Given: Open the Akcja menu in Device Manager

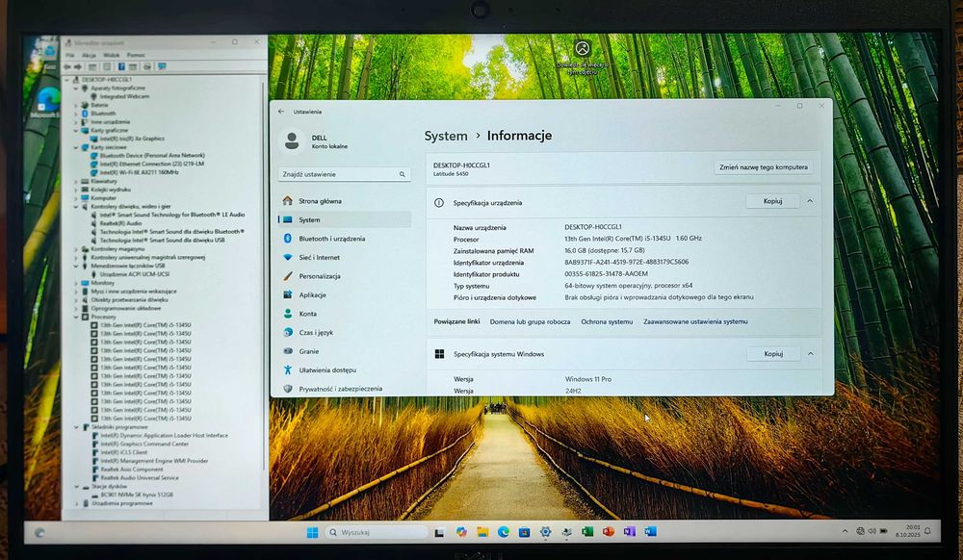Looking at the screenshot, I should coord(89,55).
